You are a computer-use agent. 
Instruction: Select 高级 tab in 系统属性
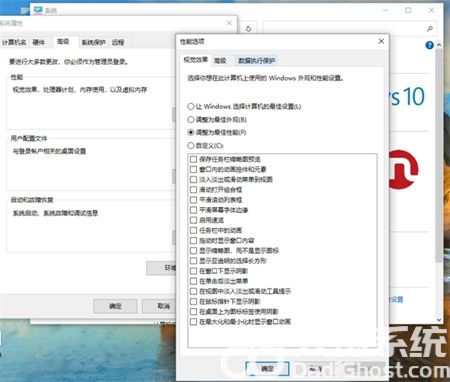[x=63, y=41]
